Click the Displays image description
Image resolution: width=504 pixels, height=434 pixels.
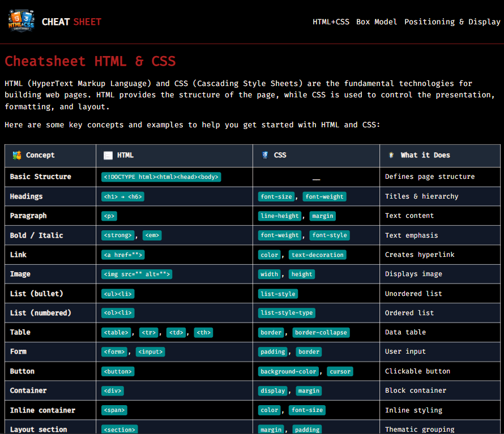[x=413, y=274]
